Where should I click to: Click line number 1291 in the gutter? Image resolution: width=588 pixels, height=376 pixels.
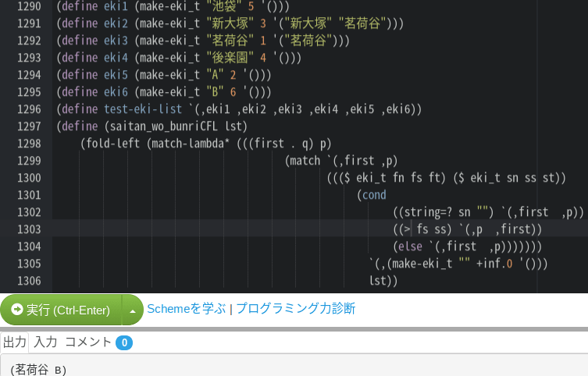29,23
